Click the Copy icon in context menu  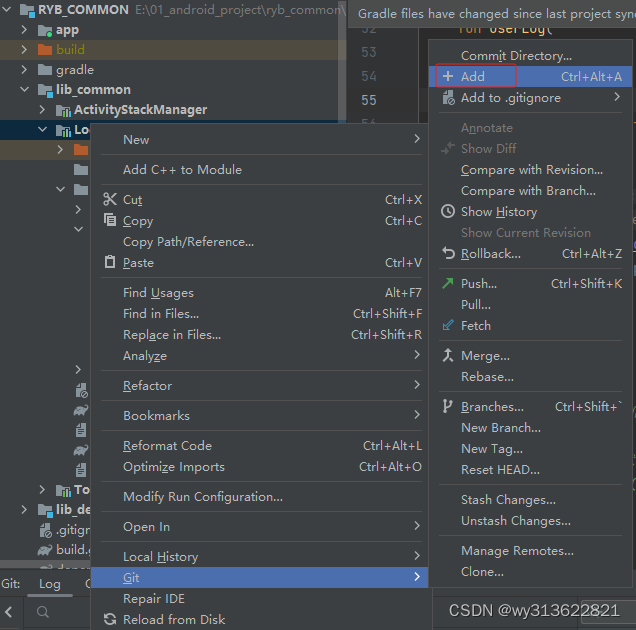pos(110,220)
